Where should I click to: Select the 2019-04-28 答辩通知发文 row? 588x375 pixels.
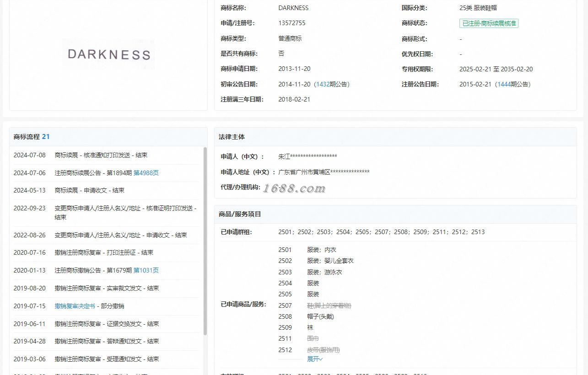tap(107, 341)
